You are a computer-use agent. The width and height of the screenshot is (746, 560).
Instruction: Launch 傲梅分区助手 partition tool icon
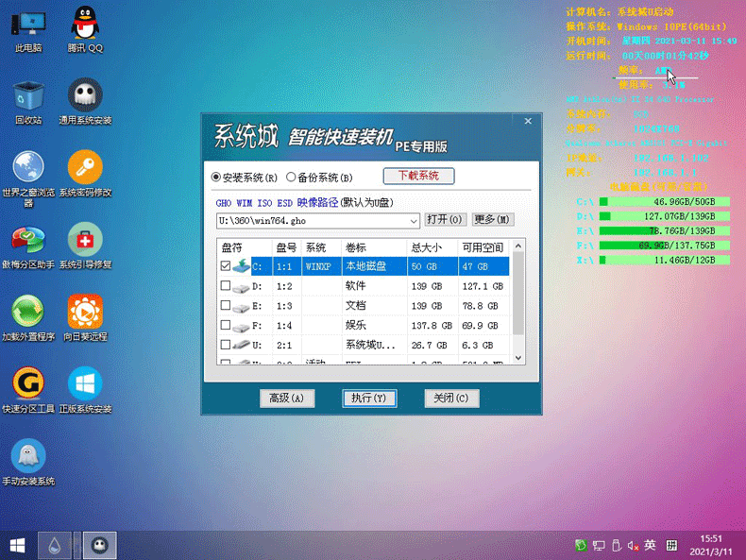(x=27, y=243)
